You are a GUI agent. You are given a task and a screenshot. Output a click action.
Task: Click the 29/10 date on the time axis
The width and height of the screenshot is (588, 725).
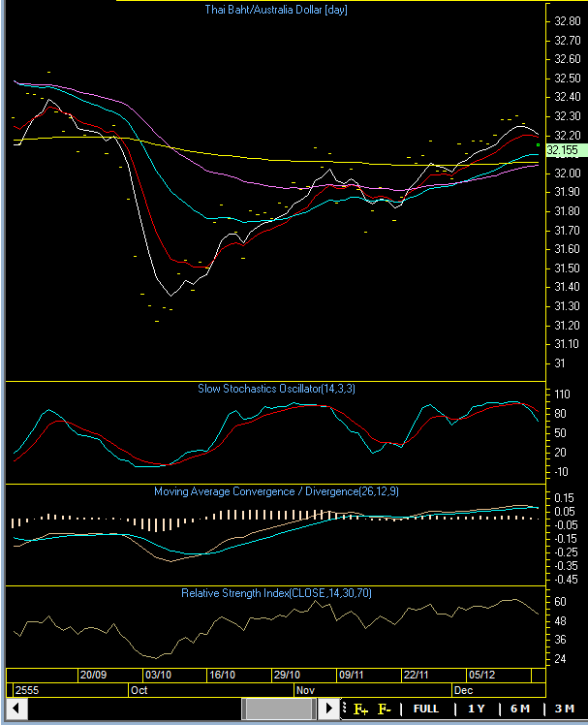pyautogui.click(x=287, y=675)
